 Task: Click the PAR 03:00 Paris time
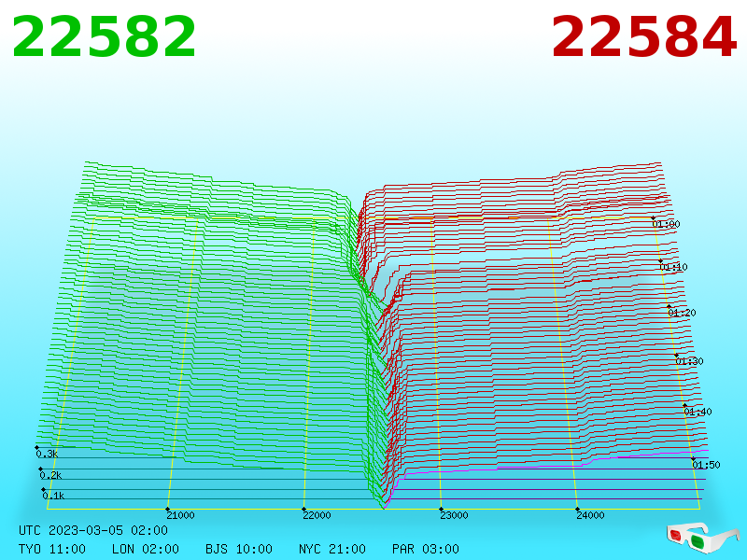(426, 549)
